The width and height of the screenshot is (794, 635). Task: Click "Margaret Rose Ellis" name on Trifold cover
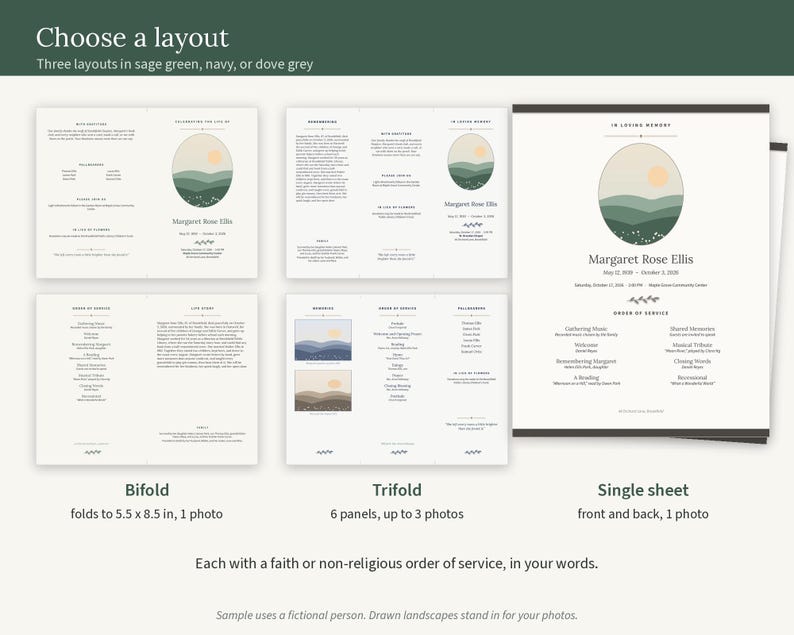(471, 204)
